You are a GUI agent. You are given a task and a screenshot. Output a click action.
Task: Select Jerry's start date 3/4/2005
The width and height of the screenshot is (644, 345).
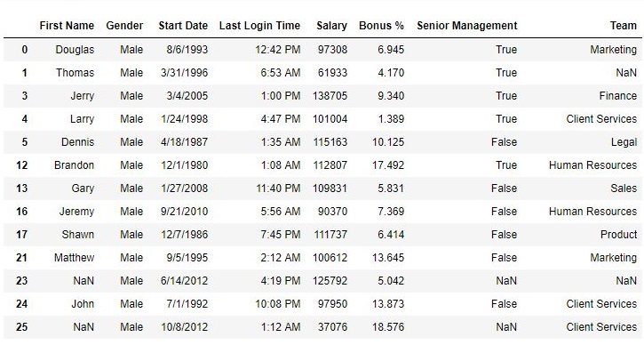click(187, 96)
